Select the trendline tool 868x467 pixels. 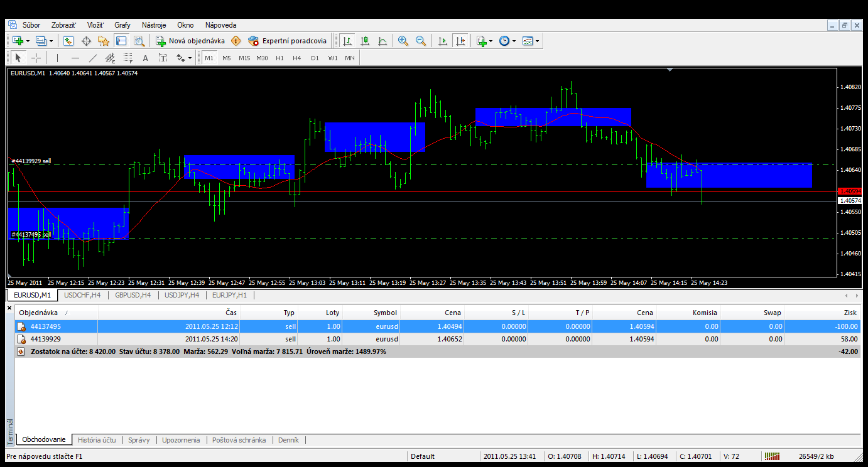pyautogui.click(x=93, y=58)
